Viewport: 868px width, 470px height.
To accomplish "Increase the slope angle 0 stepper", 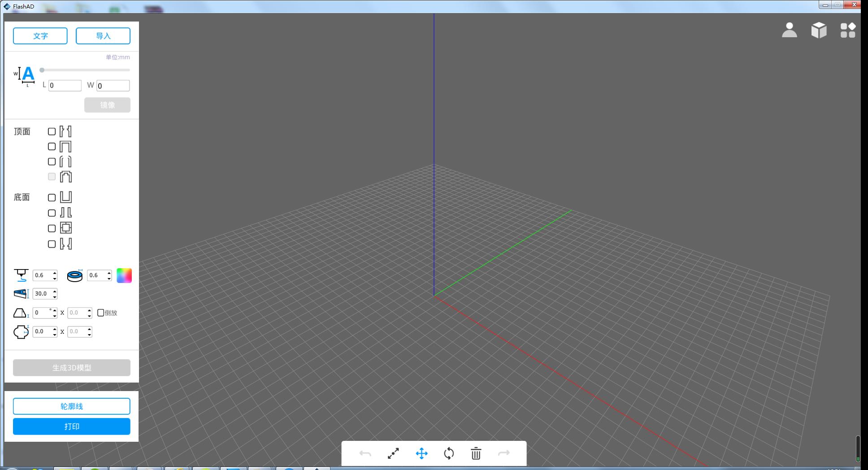I will tap(55, 310).
